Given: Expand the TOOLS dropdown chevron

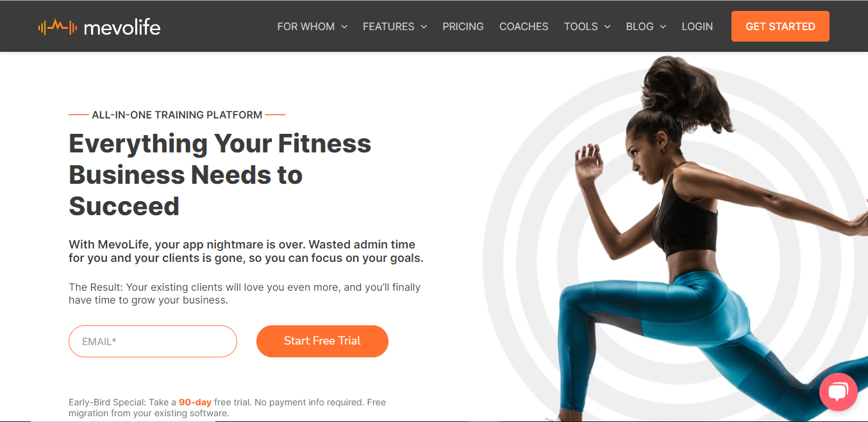Looking at the screenshot, I should (x=607, y=27).
